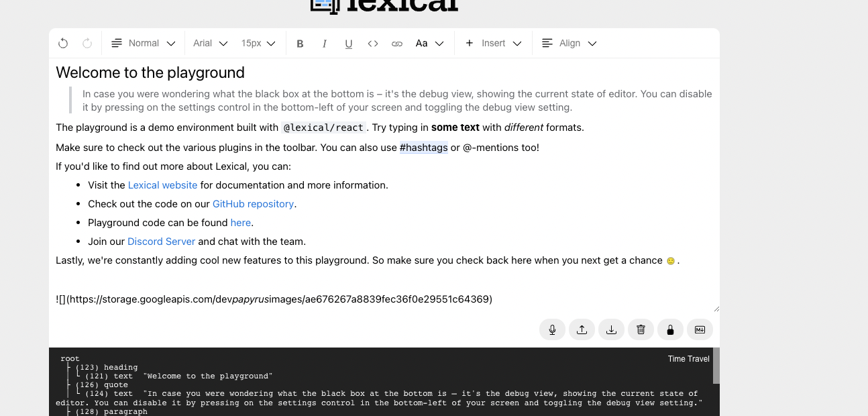Click 'root' node in debug view

tap(70, 359)
